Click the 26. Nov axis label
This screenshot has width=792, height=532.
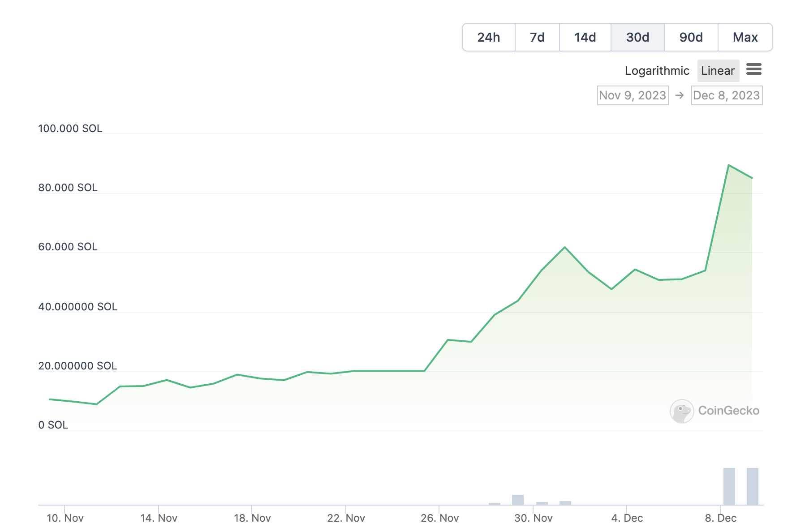pos(439,518)
